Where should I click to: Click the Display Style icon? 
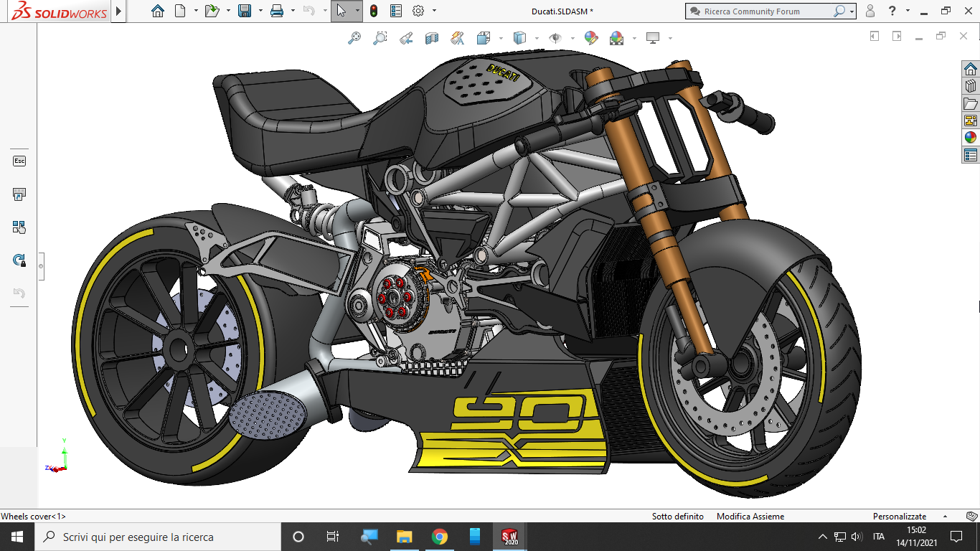click(520, 38)
